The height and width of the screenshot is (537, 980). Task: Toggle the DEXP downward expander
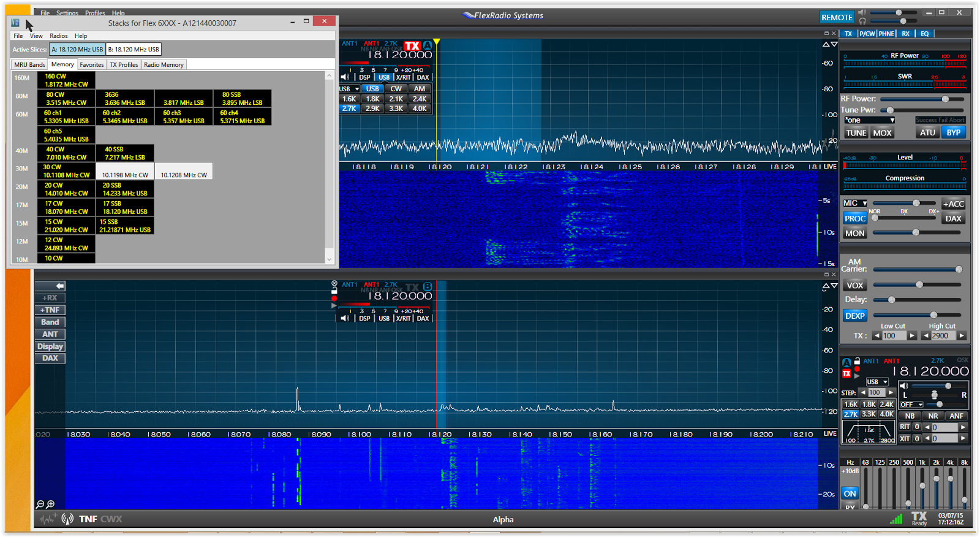pyautogui.click(x=854, y=316)
